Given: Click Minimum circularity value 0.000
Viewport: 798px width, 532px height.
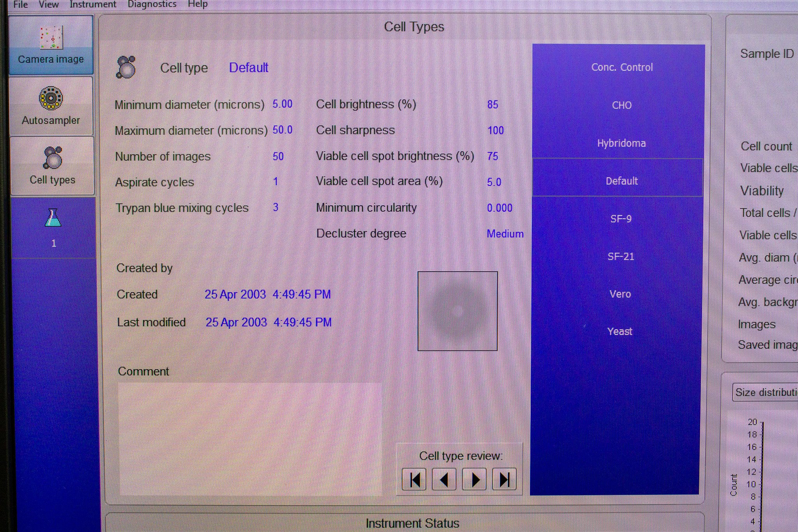Looking at the screenshot, I should click(x=500, y=208).
